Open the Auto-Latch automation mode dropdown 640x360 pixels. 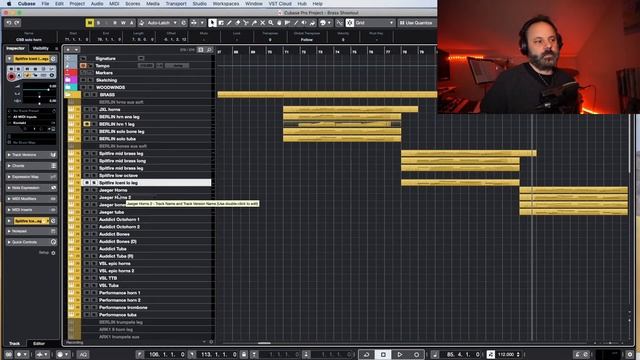click(x=175, y=23)
